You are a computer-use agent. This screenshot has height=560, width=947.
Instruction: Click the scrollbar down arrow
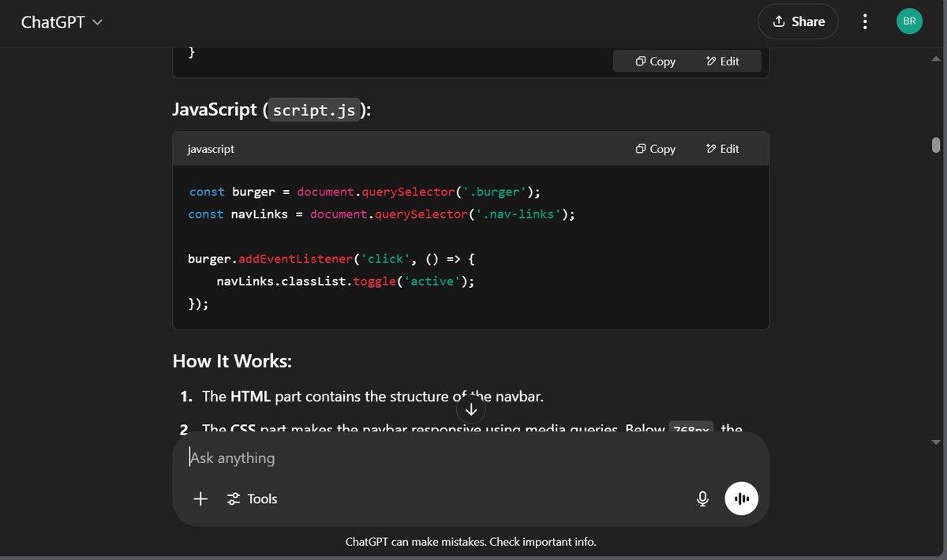[936, 442]
